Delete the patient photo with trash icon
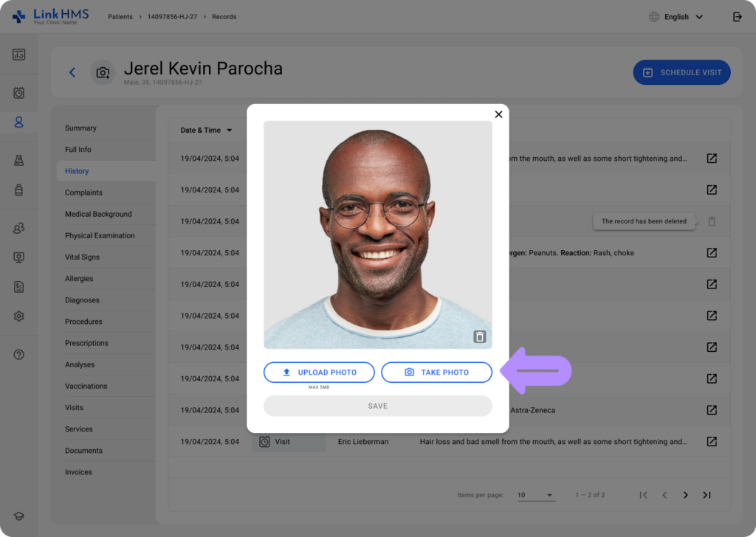The image size is (756, 537). [480, 337]
